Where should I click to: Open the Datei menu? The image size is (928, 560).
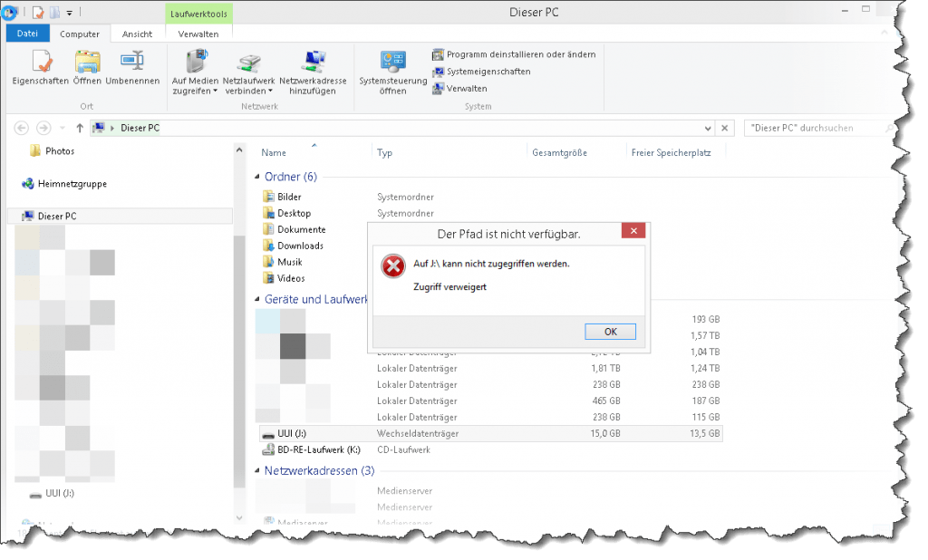point(27,33)
